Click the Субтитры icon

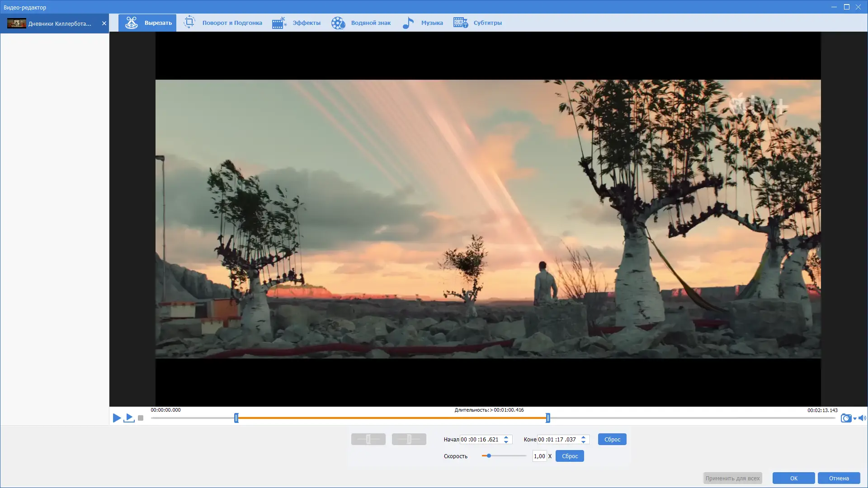pyautogui.click(x=460, y=23)
